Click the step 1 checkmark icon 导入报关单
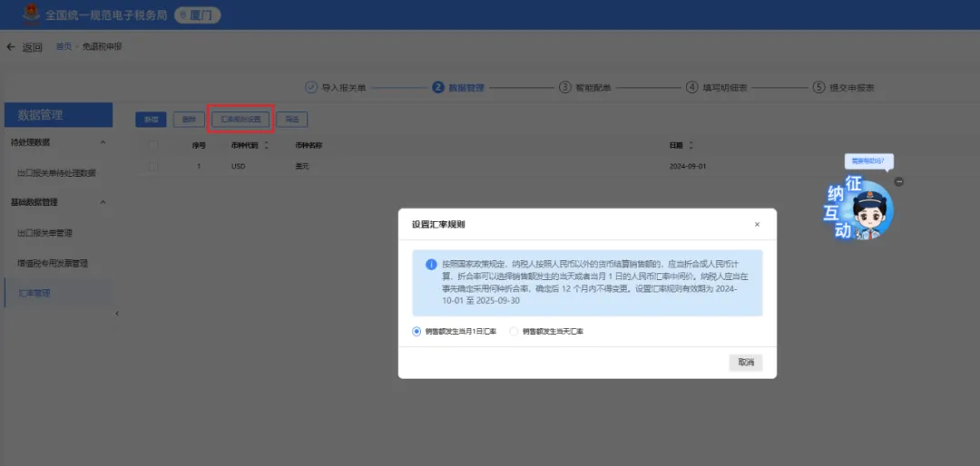 click(x=310, y=87)
